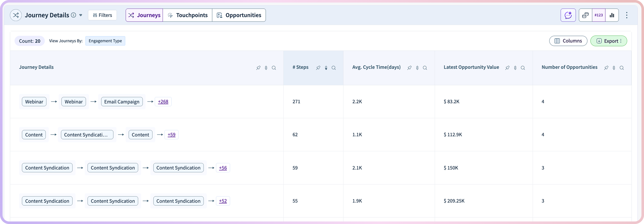Sort by Latest Opportunity Value
Image resolution: width=644 pixels, height=224 pixels.
tap(515, 68)
